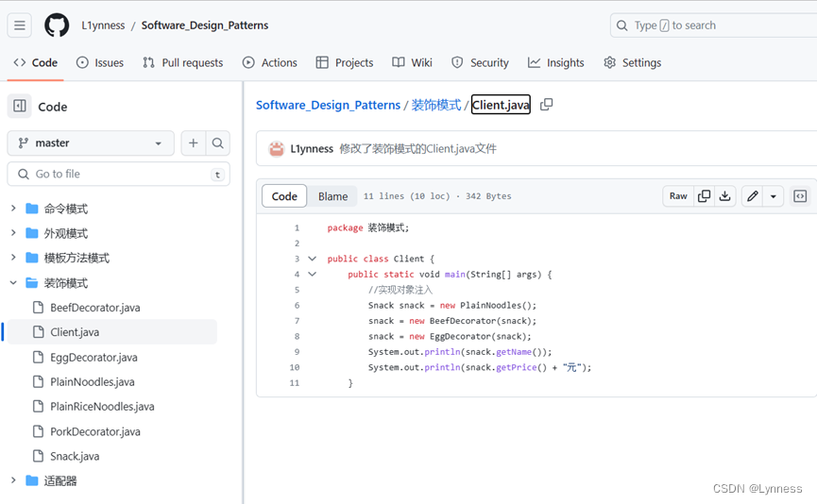Add a new file with plus button
Viewport: 817px width, 504px height.
click(x=194, y=143)
